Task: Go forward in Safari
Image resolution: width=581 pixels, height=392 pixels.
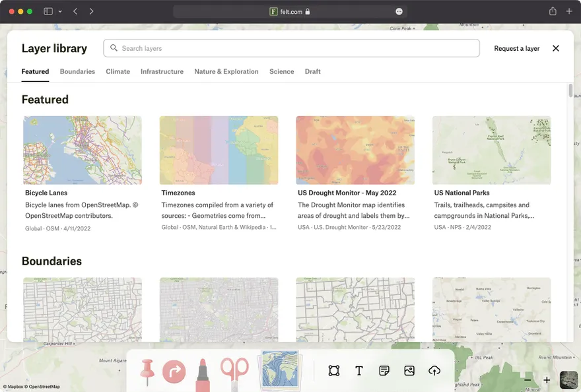Action: tap(91, 11)
